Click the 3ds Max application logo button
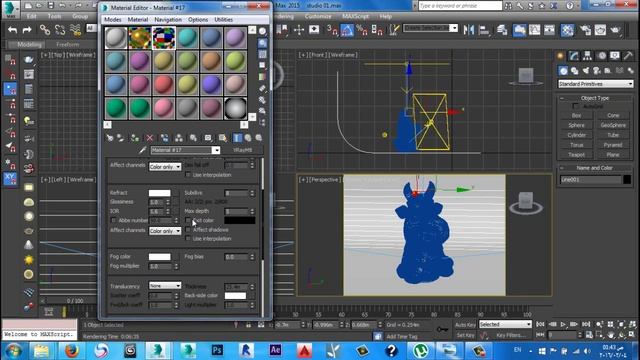This screenshot has width=640, height=360. pos(11,9)
